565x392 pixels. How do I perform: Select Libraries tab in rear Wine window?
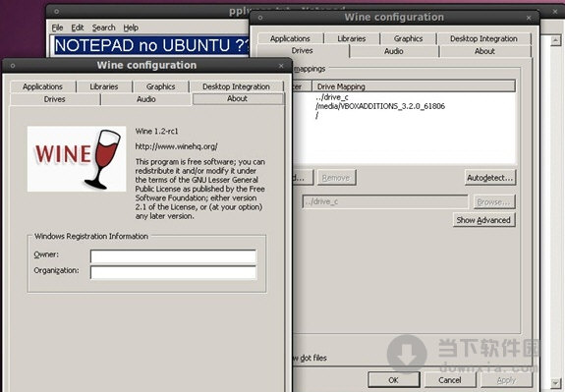(352, 38)
